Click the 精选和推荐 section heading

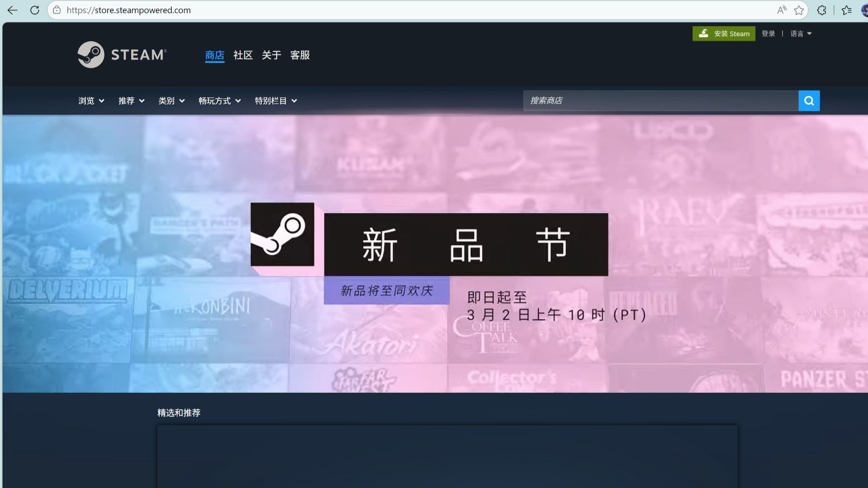click(179, 413)
